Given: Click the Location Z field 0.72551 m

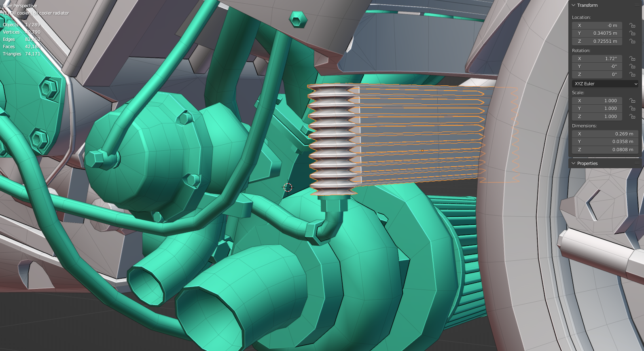Looking at the screenshot, I should point(597,41).
